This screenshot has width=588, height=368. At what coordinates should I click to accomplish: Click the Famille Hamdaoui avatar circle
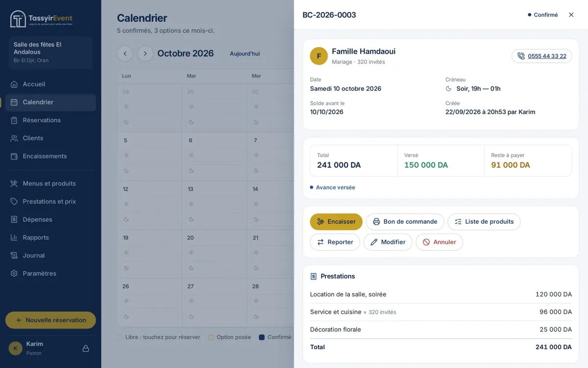point(319,56)
